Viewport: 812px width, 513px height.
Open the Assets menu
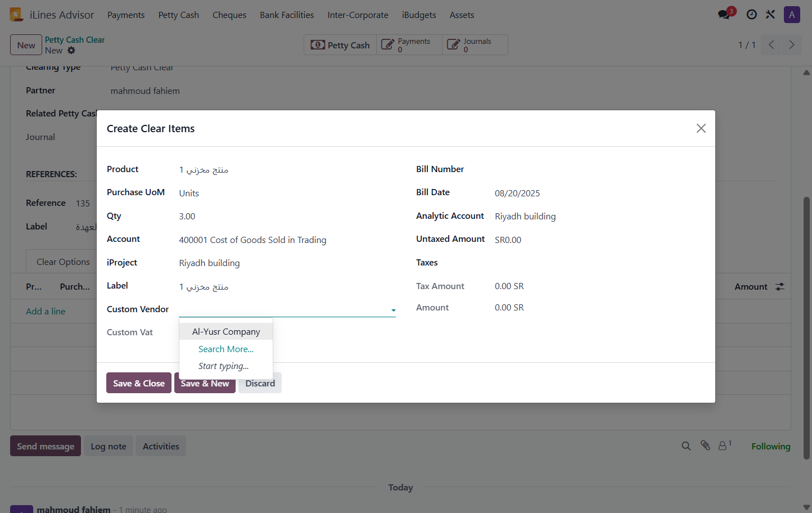coord(462,15)
